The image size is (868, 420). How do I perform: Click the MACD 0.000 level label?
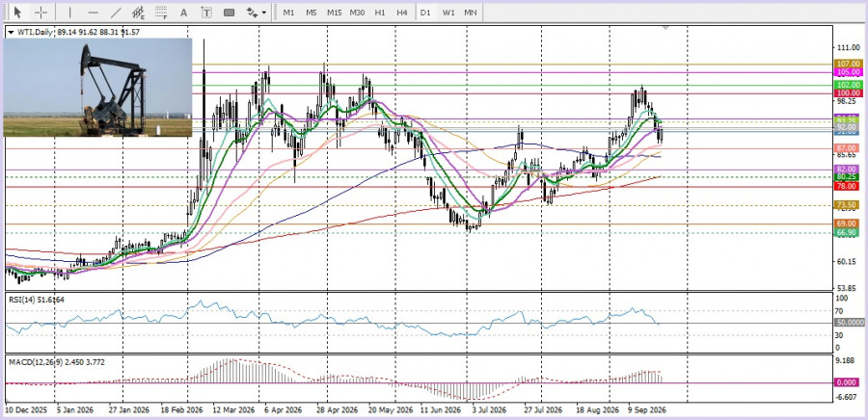click(x=848, y=381)
